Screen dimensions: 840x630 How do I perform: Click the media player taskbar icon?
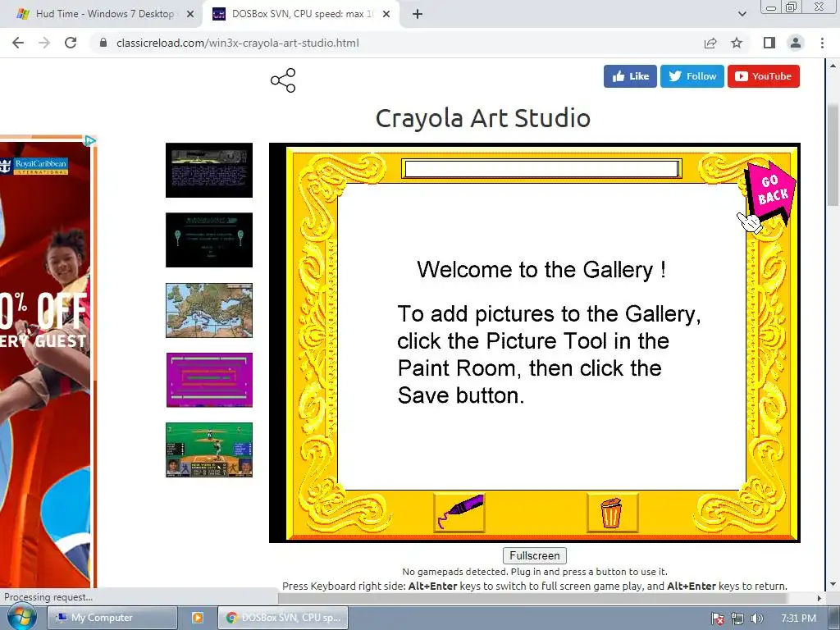pyautogui.click(x=198, y=618)
